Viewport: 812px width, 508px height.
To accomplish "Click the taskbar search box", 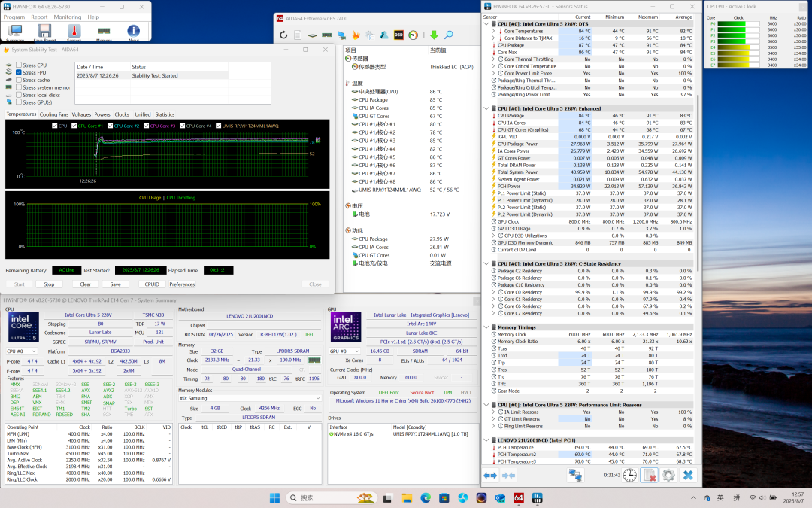I will click(x=332, y=498).
